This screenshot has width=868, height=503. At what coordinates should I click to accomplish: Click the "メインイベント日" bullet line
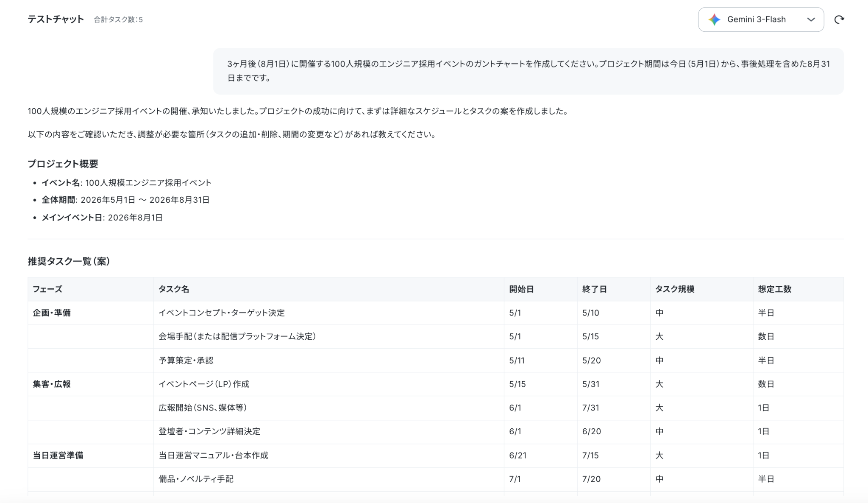pyautogui.click(x=102, y=218)
